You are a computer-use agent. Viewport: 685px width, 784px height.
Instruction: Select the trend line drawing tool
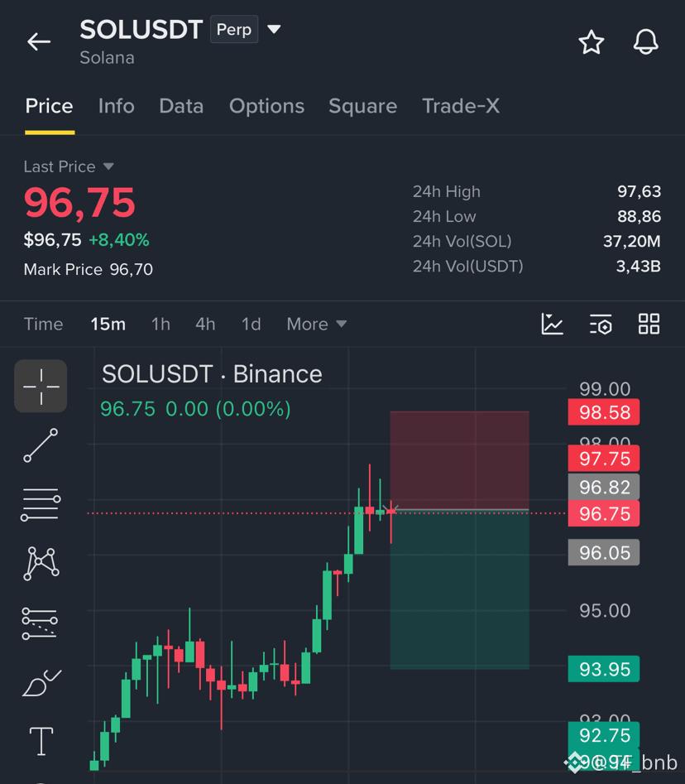pos(41,445)
